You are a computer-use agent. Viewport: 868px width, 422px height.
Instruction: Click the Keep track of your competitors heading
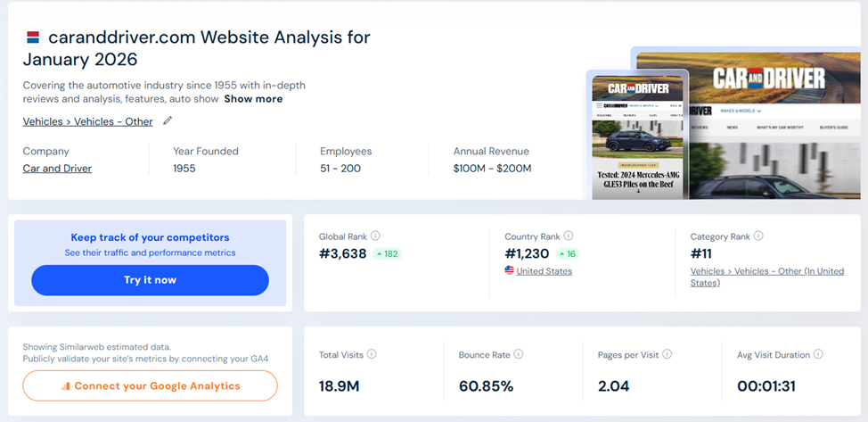pyautogui.click(x=150, y=237)
